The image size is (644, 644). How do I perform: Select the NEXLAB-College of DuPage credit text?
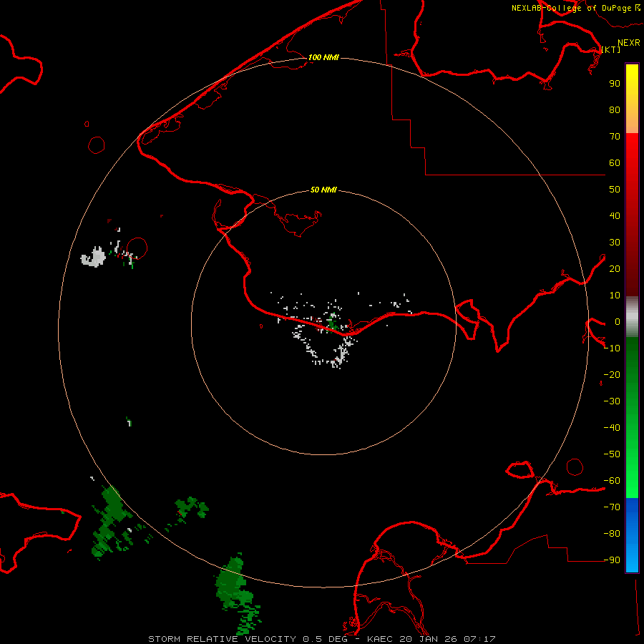[x=572, y=8]
